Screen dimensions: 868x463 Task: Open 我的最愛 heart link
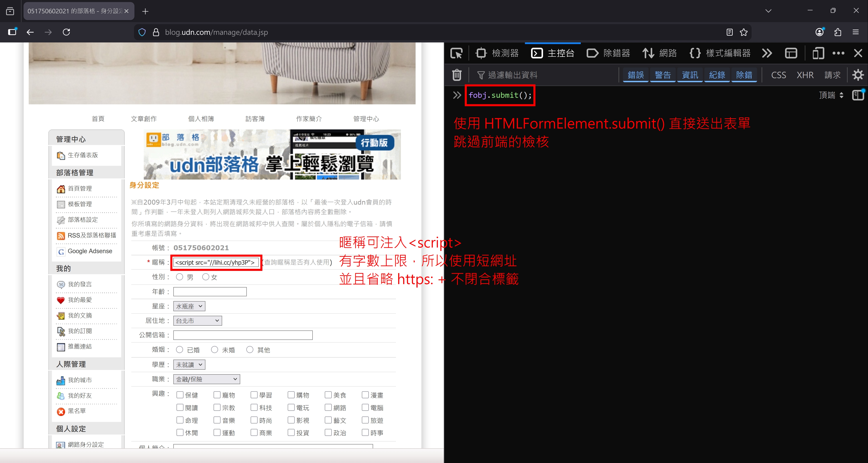pyautogui.click(x=80, y=300)
